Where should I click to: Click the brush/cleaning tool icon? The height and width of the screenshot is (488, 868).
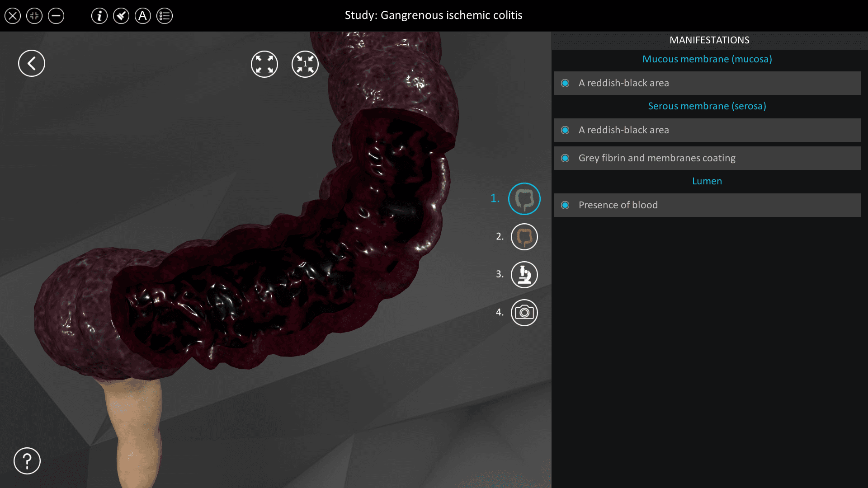click(x=121, y=16)
